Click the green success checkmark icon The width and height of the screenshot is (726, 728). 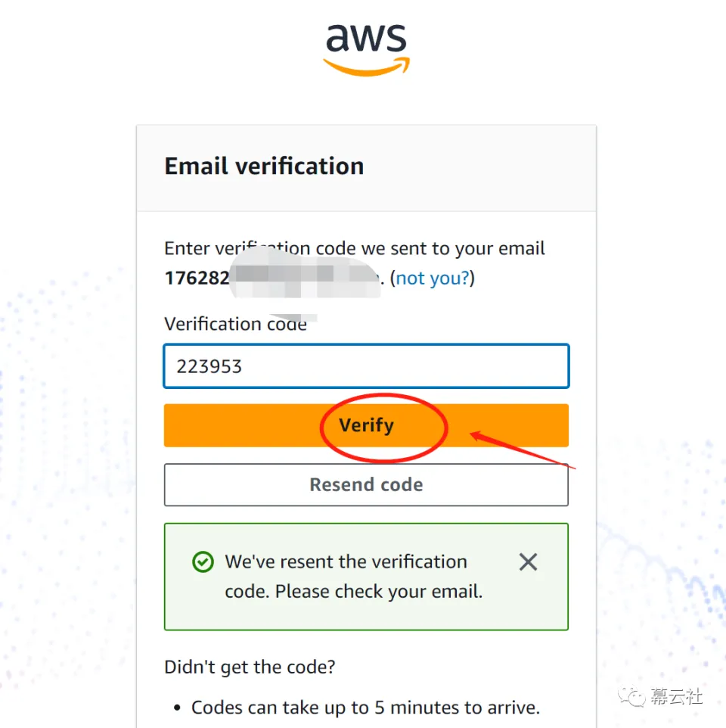[203, 562]
